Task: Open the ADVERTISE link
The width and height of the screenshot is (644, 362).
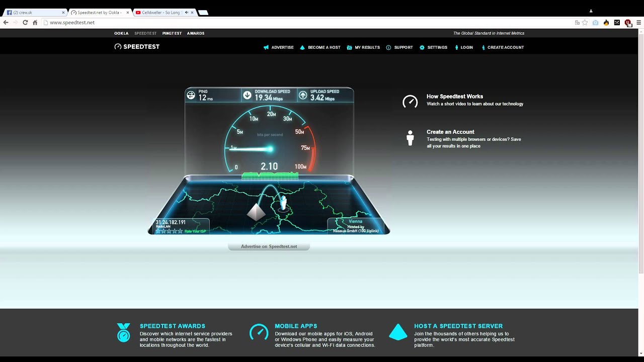Action: coord(282,47)
